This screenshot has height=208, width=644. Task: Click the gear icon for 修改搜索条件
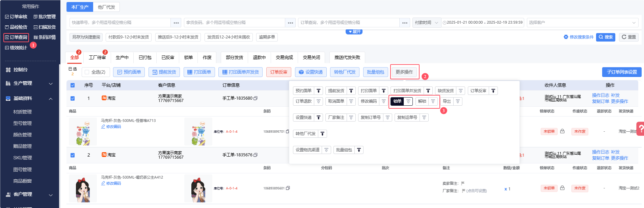pos(566,37)
